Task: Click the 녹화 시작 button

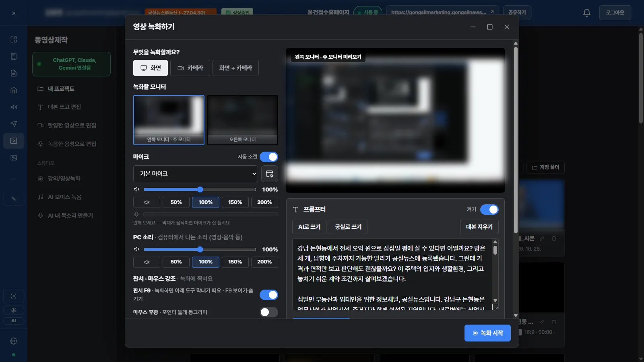Action: (487, 333)
